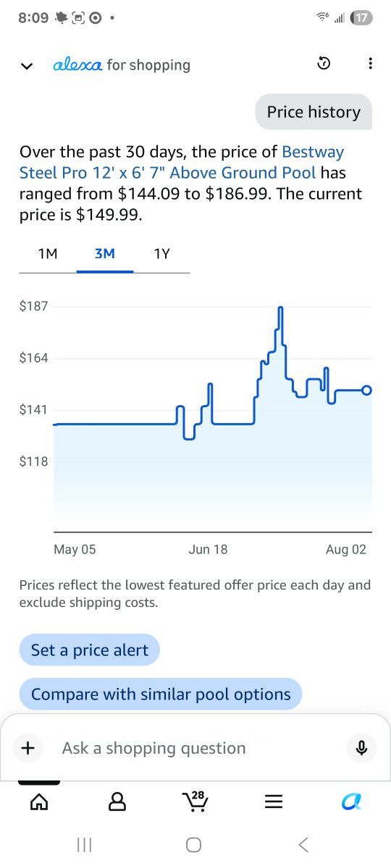Open the hamburger menu icon

click(x=273, y=801)
